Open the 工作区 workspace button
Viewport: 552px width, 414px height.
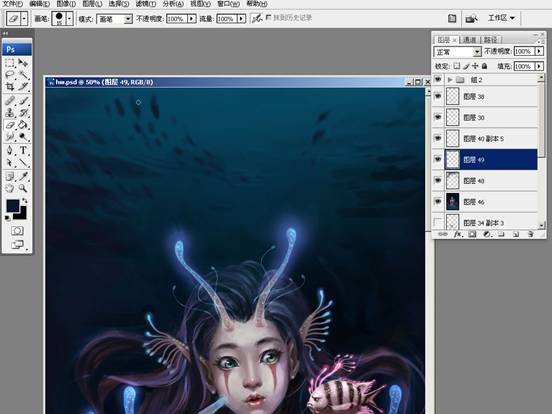point(501,18)
